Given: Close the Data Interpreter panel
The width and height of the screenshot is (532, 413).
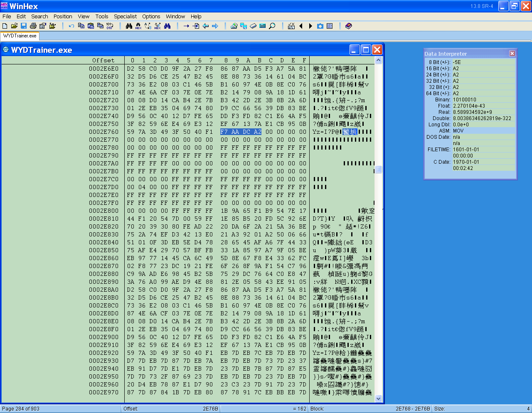Looking at the screenshot, I should pyautogui.click(x=512, y=54).
